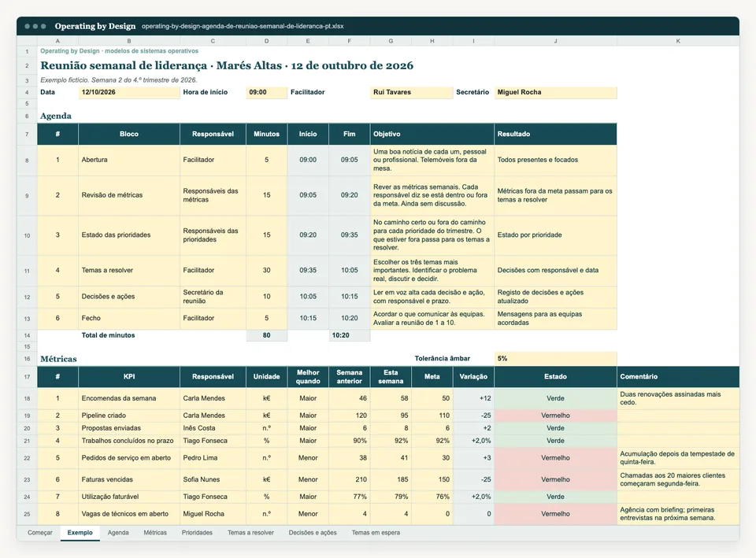Select the Estado das prioridades cell
The image size is (756, 558).
(x=129, y=235)
